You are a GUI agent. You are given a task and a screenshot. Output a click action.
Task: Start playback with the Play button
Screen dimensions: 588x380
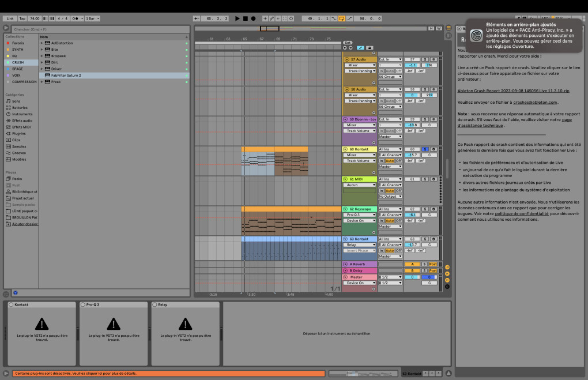point(237,18)
